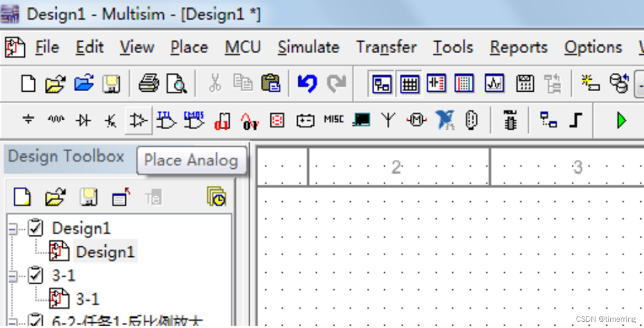Place Mixed component OV icon
The image size is (644, 328).
[x=249, y=121]
